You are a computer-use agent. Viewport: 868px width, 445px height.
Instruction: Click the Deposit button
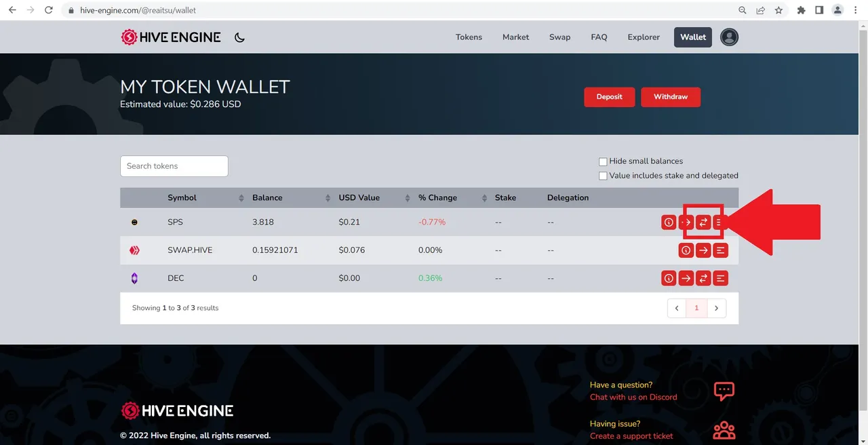click(609, 97)
